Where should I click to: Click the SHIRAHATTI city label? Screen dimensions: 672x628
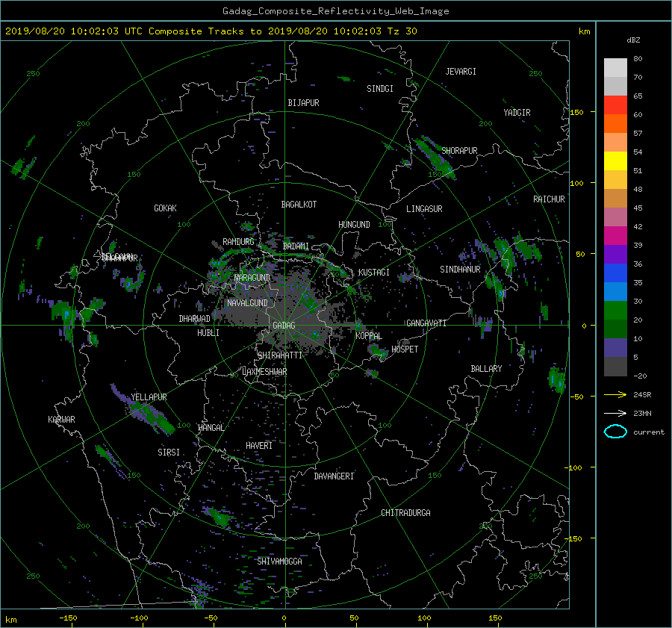point(280,355)
